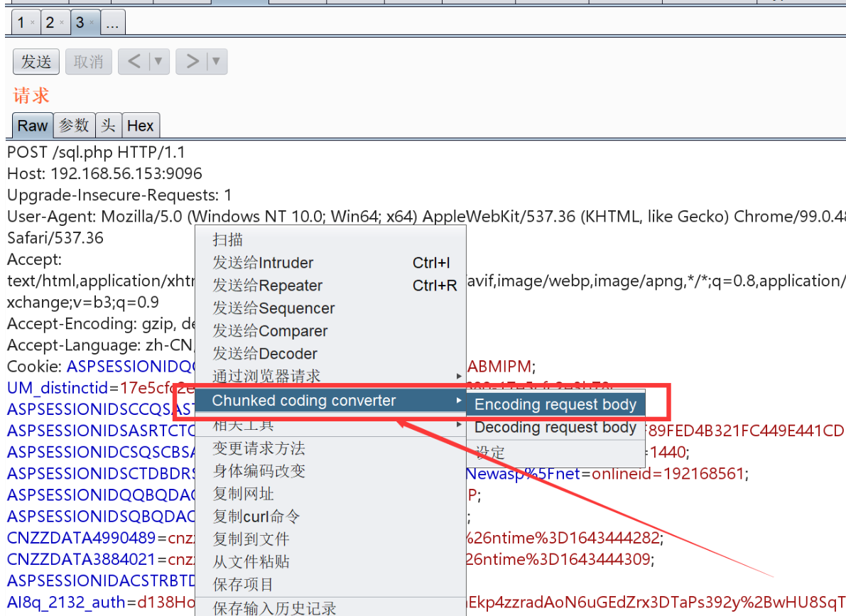
Task: Open the forward history dropdown arrow
Action: coord(217,61)
